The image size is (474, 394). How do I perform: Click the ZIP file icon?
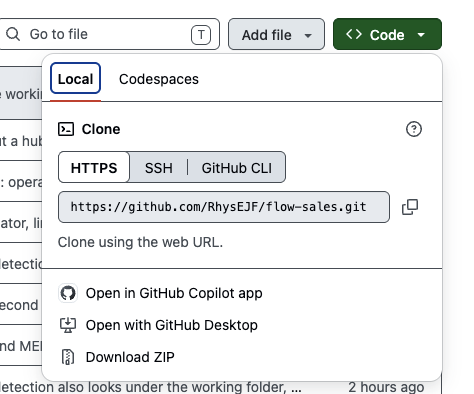pyautogui.click(x=68, y=357)
